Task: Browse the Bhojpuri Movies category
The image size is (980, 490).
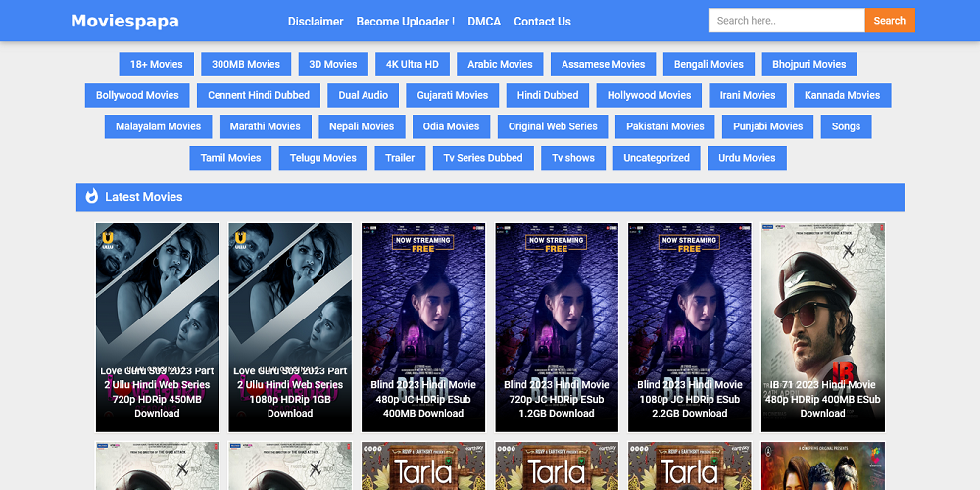Action: coord(809,64)
